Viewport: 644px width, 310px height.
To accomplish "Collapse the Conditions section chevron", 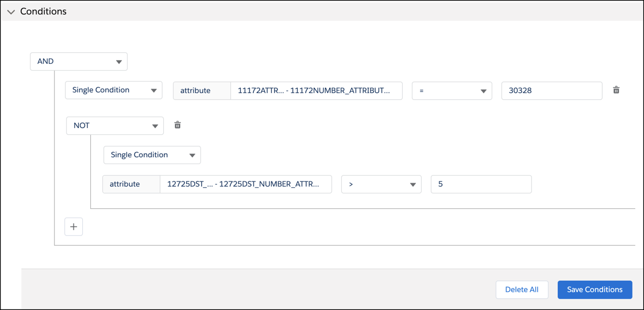I will 11,12.
